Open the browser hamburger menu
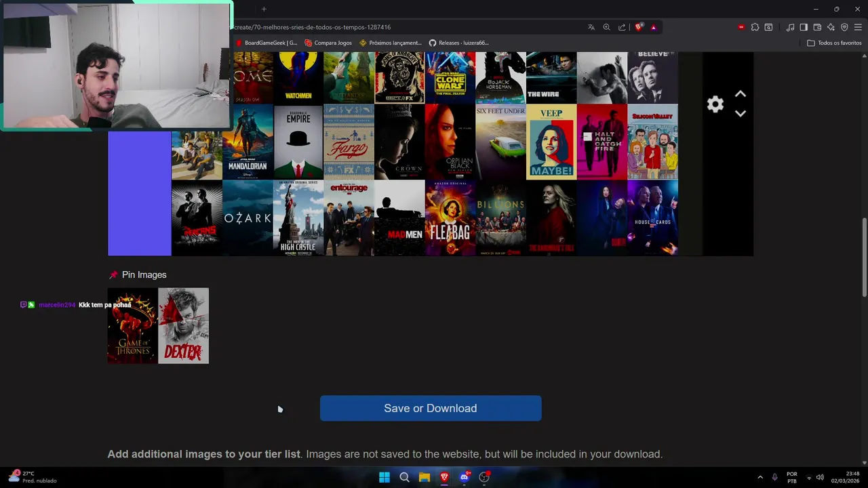Image resolution: width=868 pixels, height=488 pixels. (858, 27)
